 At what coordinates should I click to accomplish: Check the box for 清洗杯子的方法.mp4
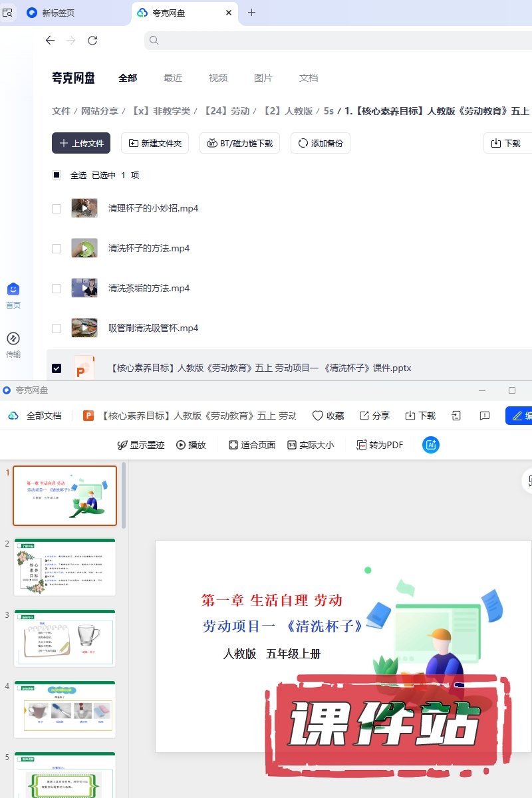pyautogui.click(x=57, y=248)
